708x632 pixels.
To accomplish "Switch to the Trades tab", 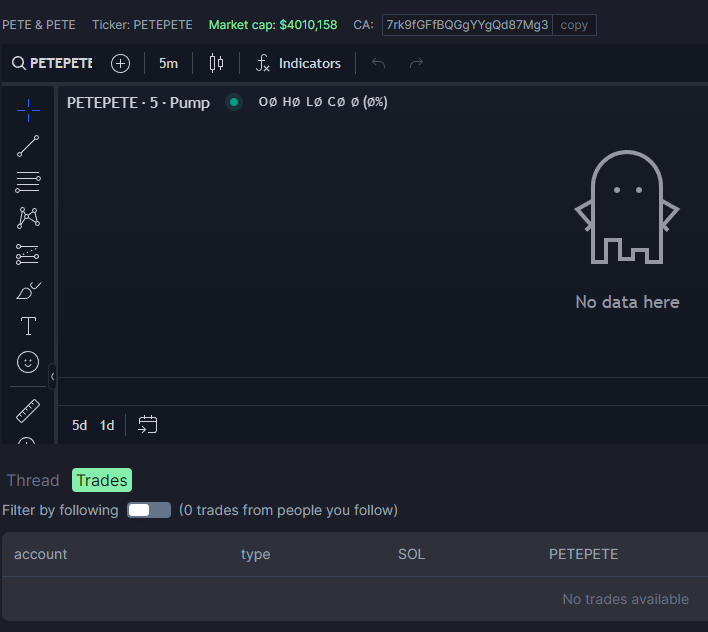I will pyautogui.click(x=102, y=480).
